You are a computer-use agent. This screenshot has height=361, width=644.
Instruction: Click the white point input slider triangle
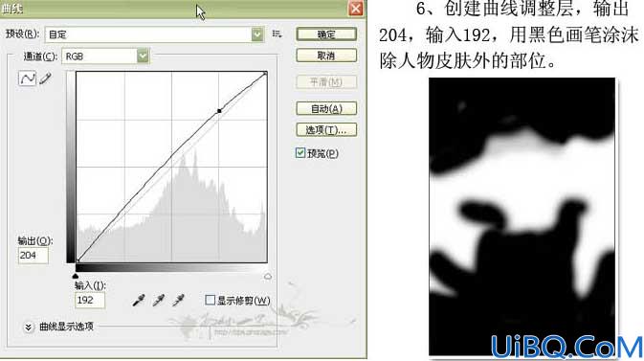[x=268, y=276]
